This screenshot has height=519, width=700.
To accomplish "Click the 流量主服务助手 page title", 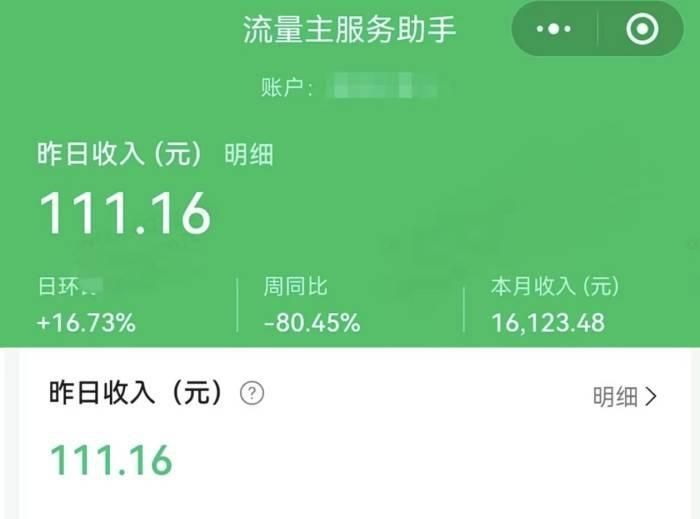I will click(350, 29).
